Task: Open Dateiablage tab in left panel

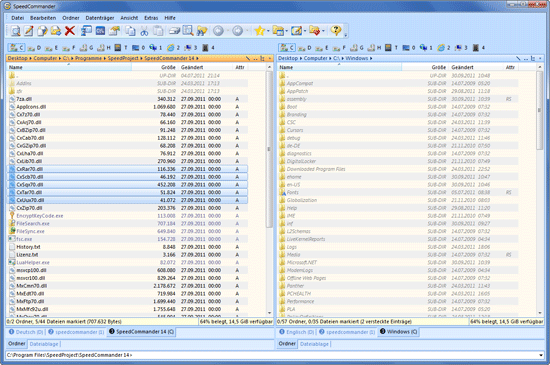Action: tap(44, 344)
